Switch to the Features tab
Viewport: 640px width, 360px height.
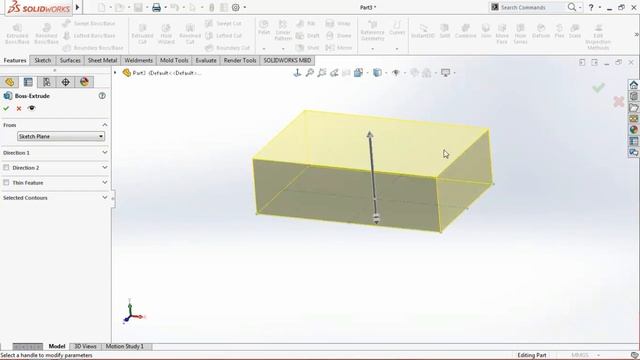15,60
